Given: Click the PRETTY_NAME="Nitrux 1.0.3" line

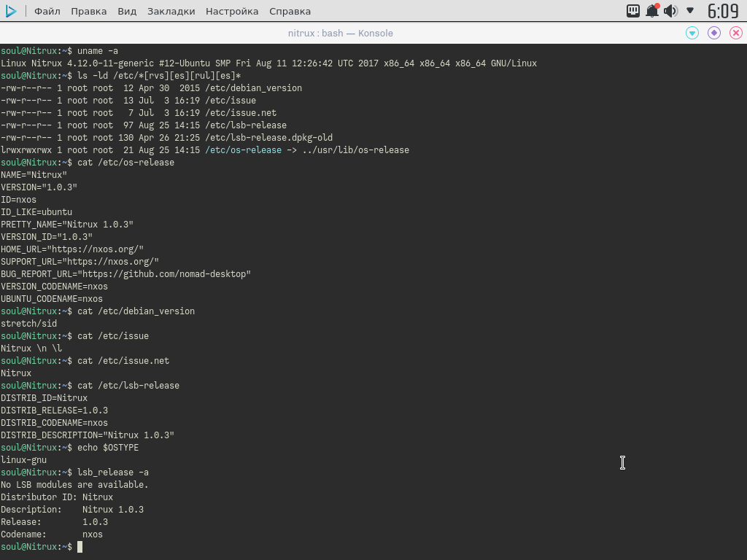Looking at the screenshot, I should (67, 225).
